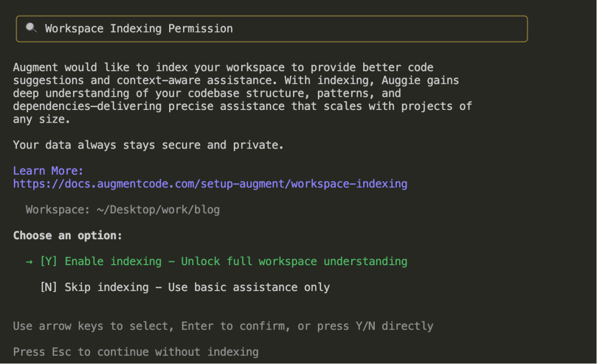Click the magnifying glass icon in the title box

tap(31, 28)
